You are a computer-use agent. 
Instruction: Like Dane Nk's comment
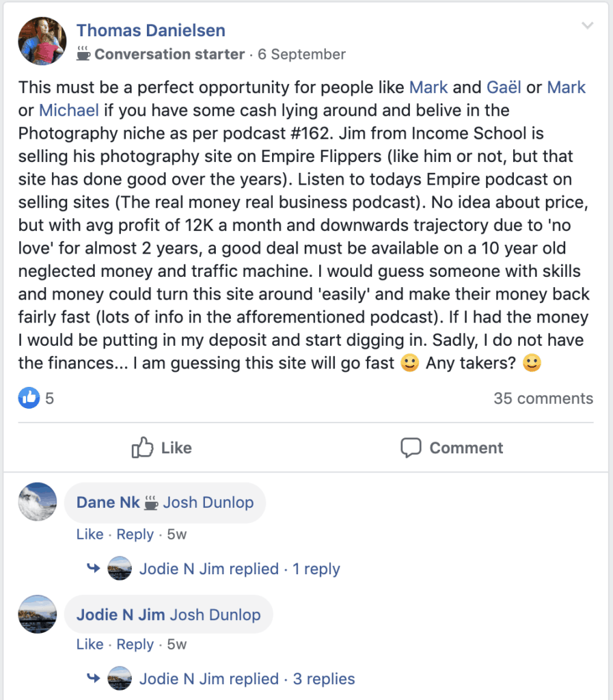pos(90,535)
